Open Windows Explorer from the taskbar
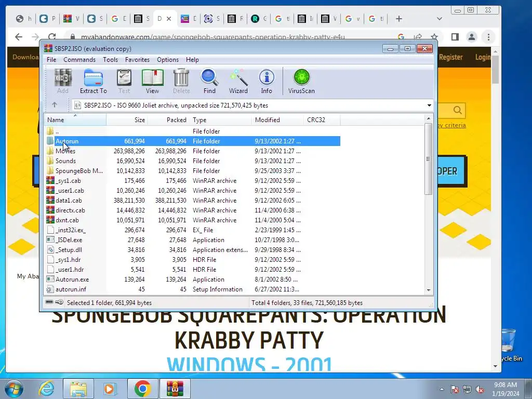The width and height of the screenshot is (532, 399). tap(78, 389)
